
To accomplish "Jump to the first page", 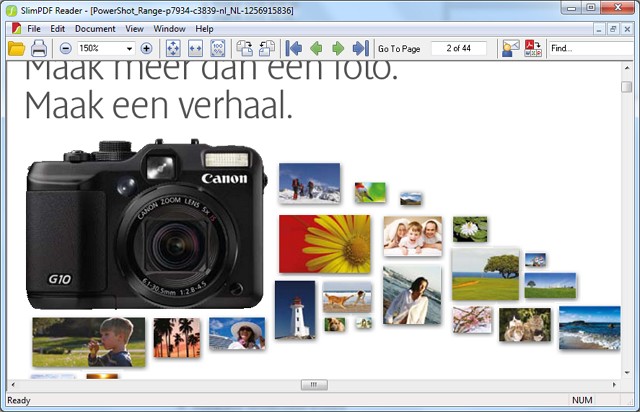I will coord(294,49).
